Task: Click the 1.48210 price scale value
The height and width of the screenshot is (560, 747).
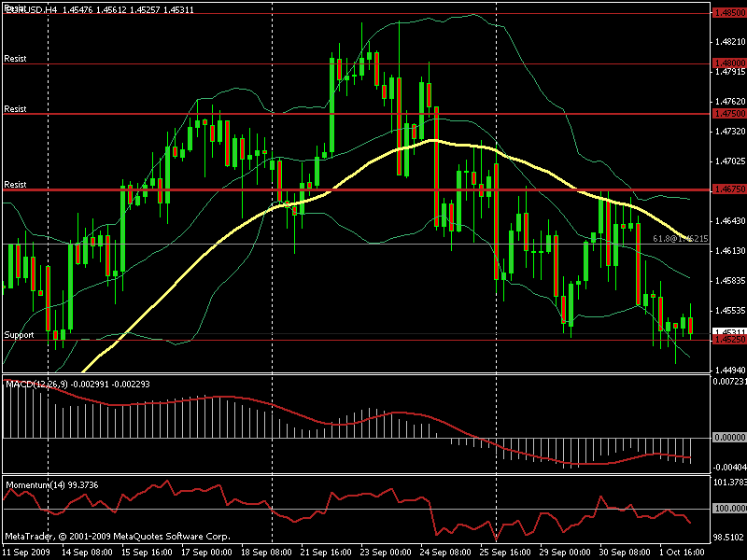Action: pyautogui.click(x=730, y=42)
